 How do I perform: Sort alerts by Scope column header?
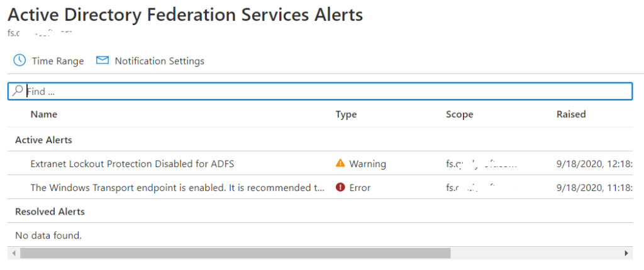pos(459,114)
